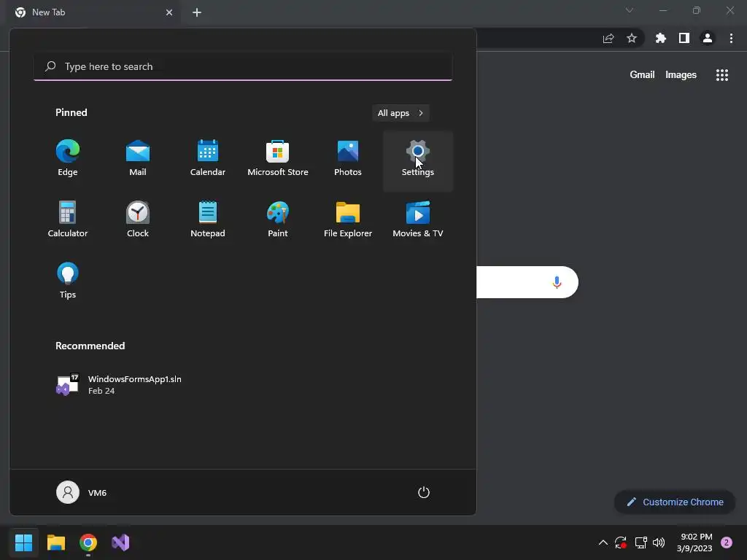Viewport: 747px width, 560px height.
Task: Switch to Chrome on the taskbar
Action: 88,542
